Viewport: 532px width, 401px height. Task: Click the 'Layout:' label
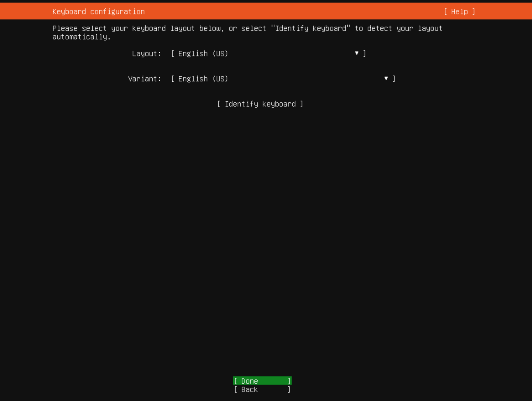(146, 54)
